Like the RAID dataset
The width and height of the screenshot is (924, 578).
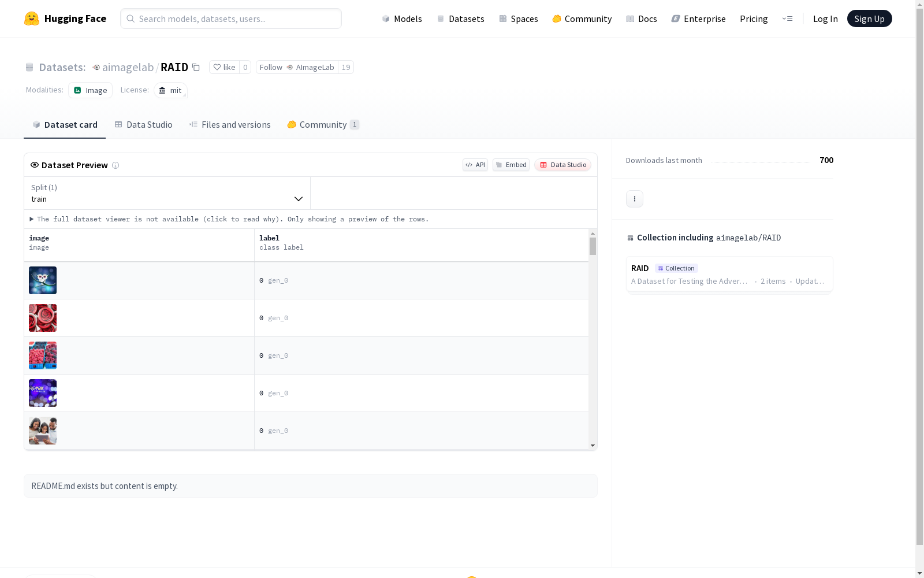(x=224, y=67)
